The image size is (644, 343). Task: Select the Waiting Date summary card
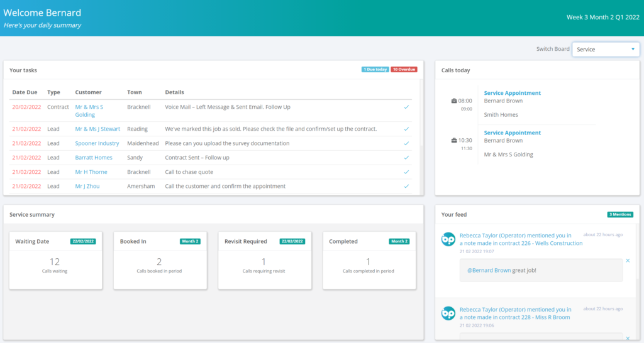[x=55, y=260]
